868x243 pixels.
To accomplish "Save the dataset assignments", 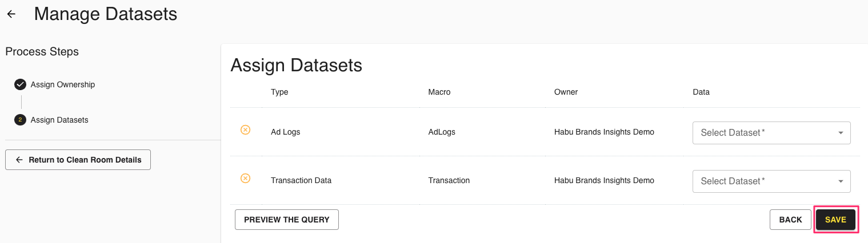I will point(835,220).
